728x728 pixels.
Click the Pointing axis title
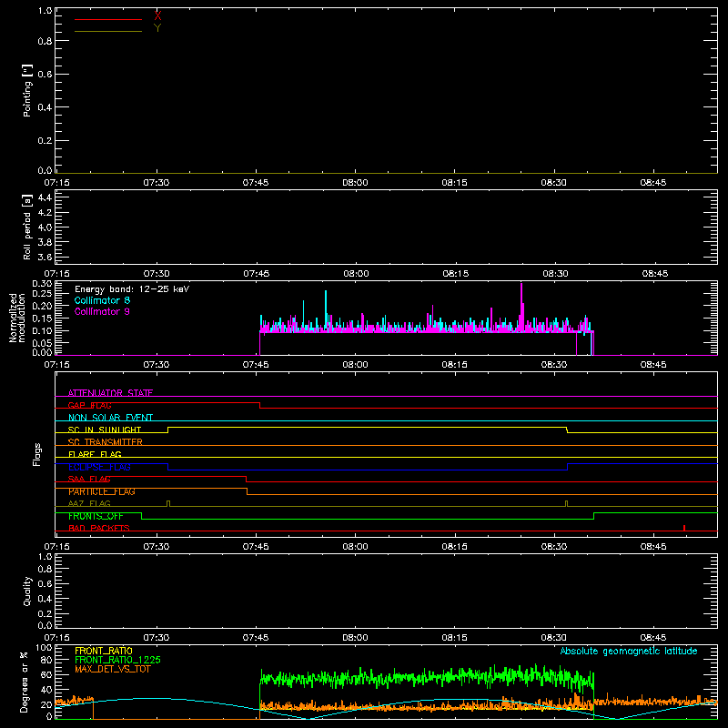tap(28, 91)
